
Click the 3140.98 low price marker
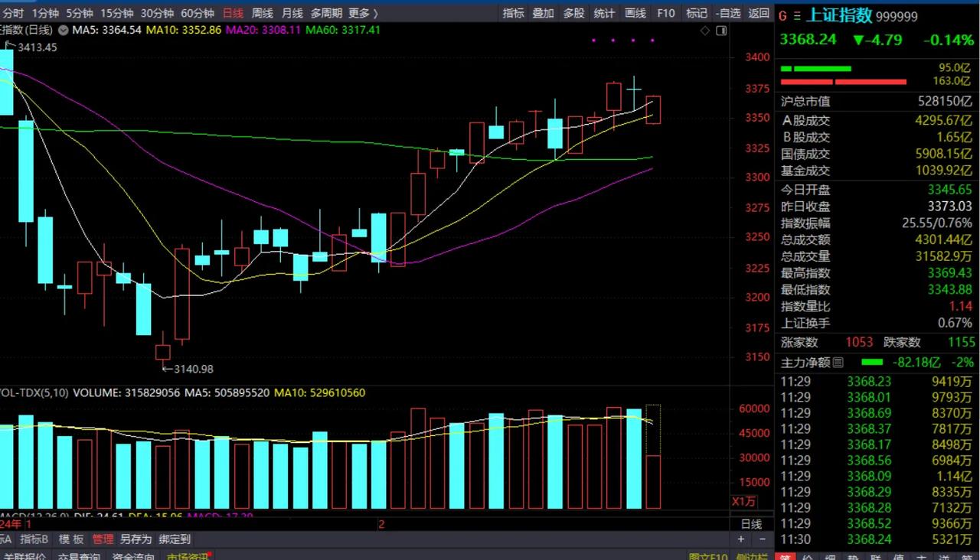pyautogui.click(x=188, y=369)
